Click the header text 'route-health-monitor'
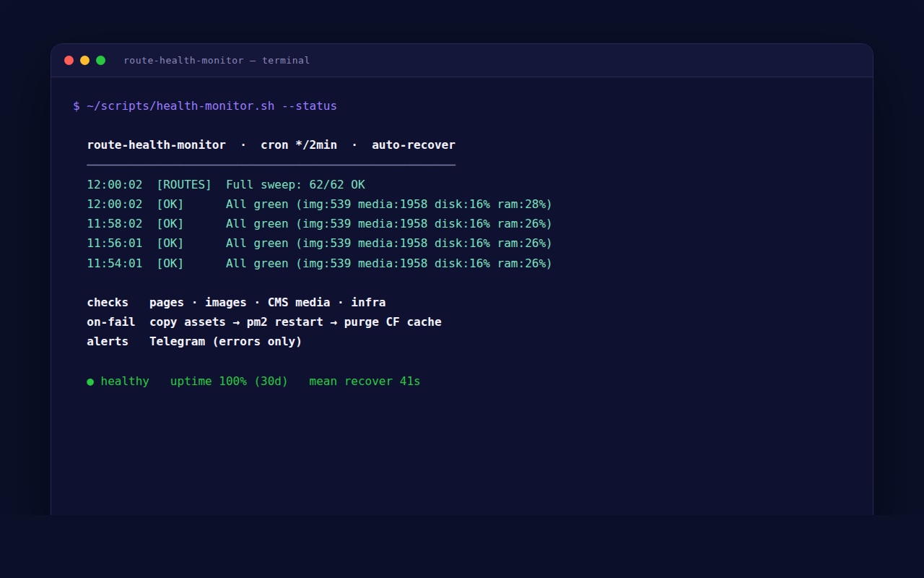The height and width of the screenshot is (578, 924). click(x=156, y=145)
